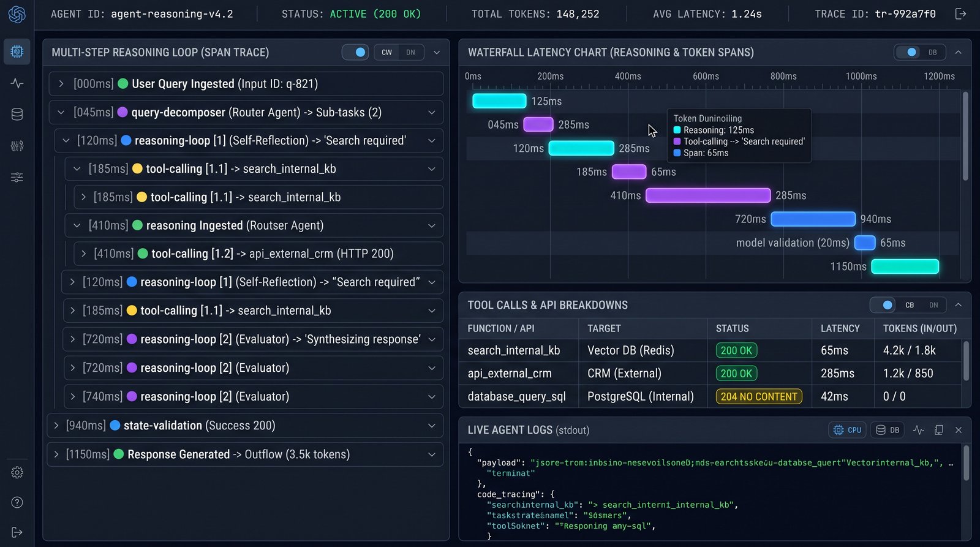
Task: Open settings gear in sidebar
Action: (x=17, y=472)
